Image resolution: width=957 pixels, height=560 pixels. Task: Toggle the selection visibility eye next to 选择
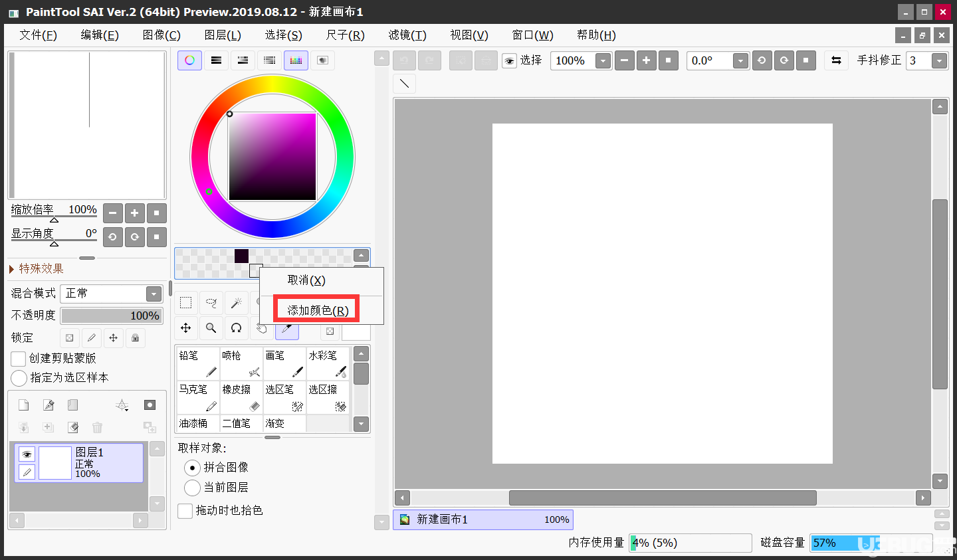pyautogui.click(x=509, y=61)
